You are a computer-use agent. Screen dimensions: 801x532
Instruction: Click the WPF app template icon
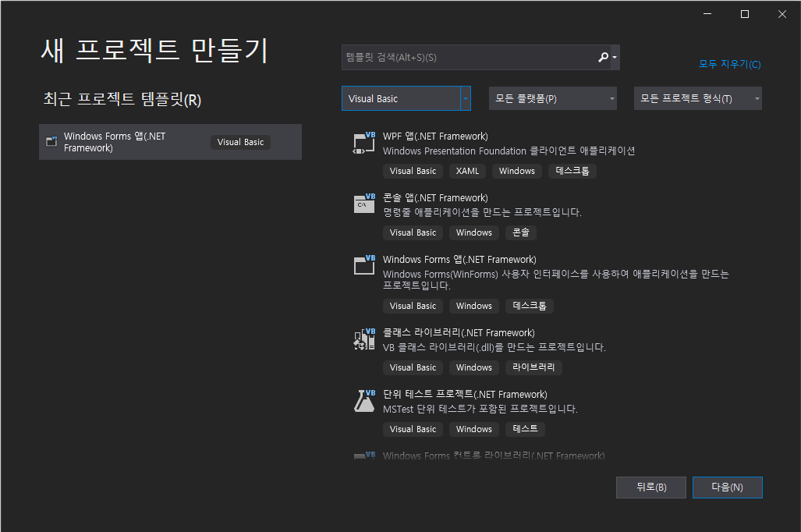pos(364,143)
